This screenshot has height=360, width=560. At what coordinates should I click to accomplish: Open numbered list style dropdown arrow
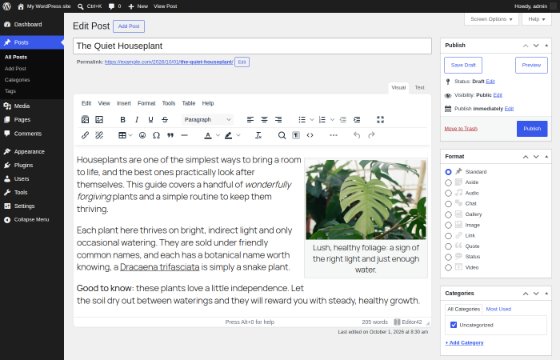coord(332,120)
